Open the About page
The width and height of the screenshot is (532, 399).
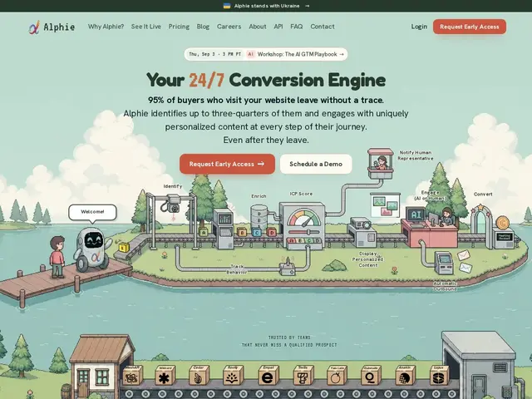[x=258, y=27]
